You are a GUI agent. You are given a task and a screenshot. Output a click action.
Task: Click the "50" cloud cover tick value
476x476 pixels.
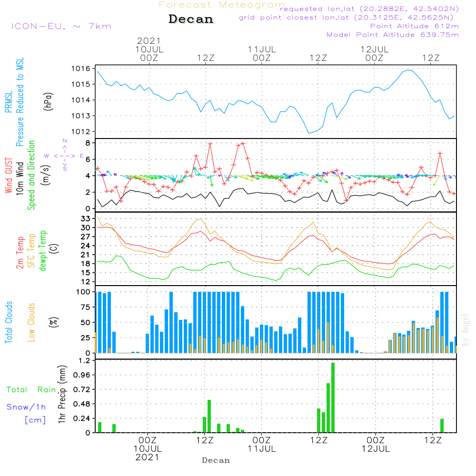tap(86, 322)
